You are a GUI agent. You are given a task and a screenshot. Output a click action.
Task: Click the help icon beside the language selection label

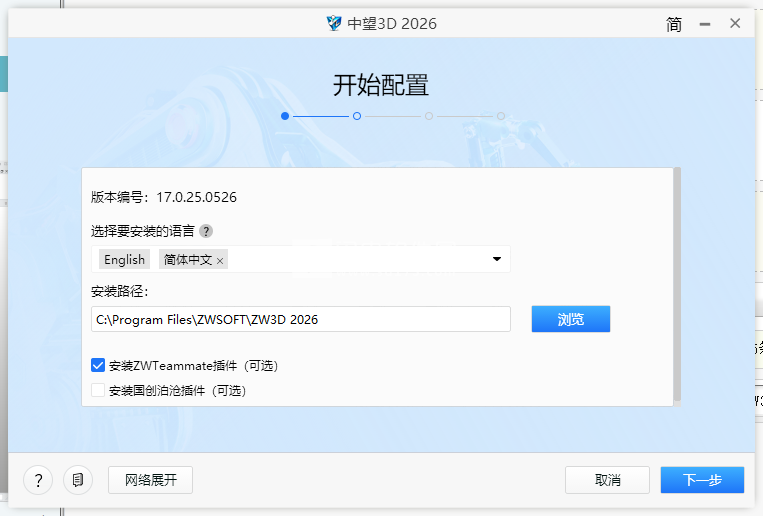(206, 231)
